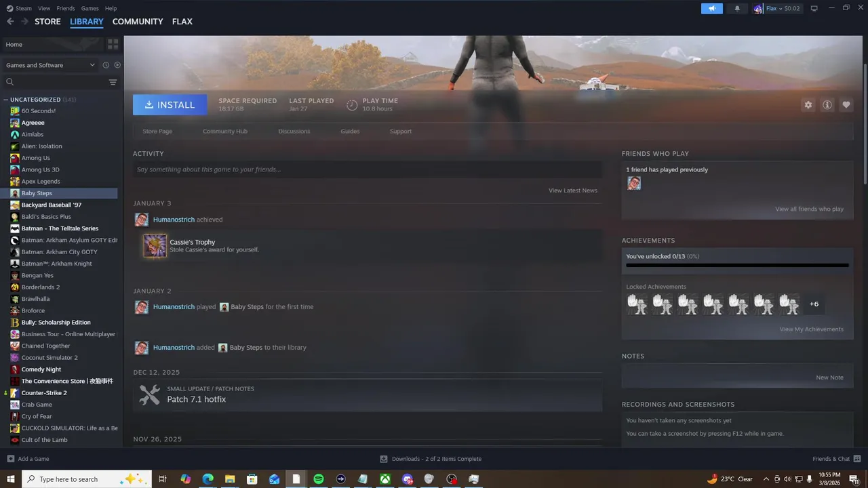Viewport: 868px width, 488px height.
Task: Open the collections grid view icon
Action: (x=113, y=44)
